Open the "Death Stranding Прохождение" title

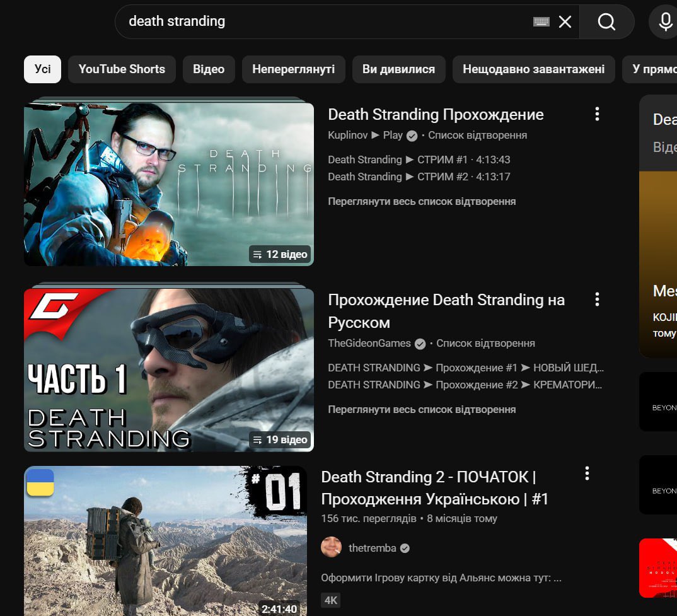436,115
